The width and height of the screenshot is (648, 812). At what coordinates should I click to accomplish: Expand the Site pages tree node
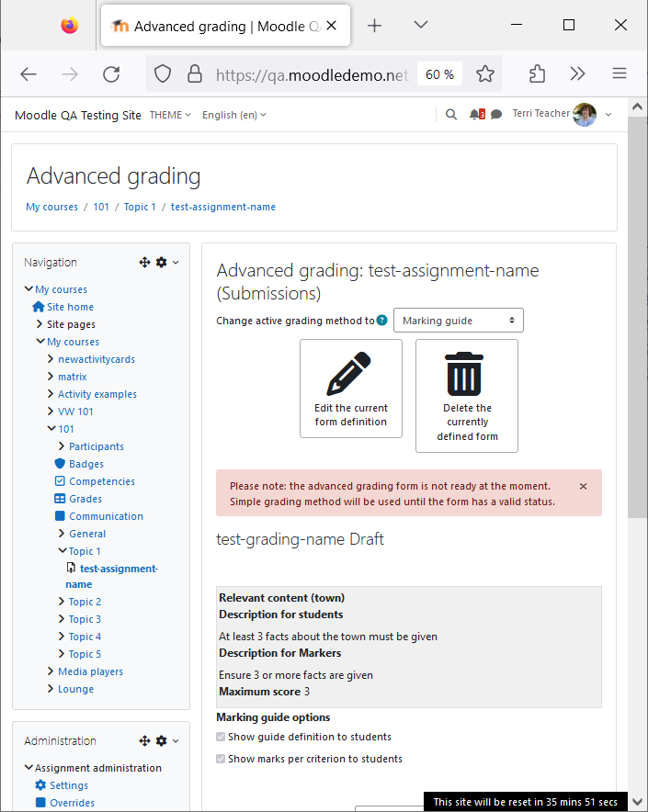(x=40, y=324)
